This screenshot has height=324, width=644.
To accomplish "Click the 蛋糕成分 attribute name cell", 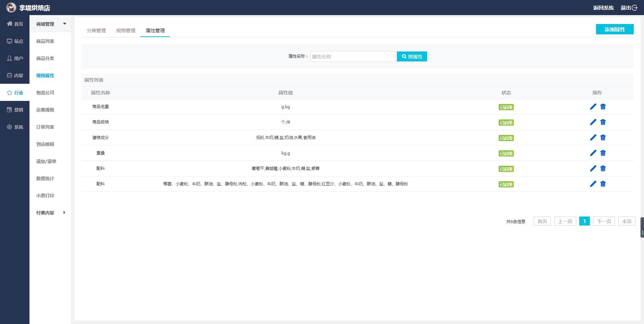I will pos(100,138).
